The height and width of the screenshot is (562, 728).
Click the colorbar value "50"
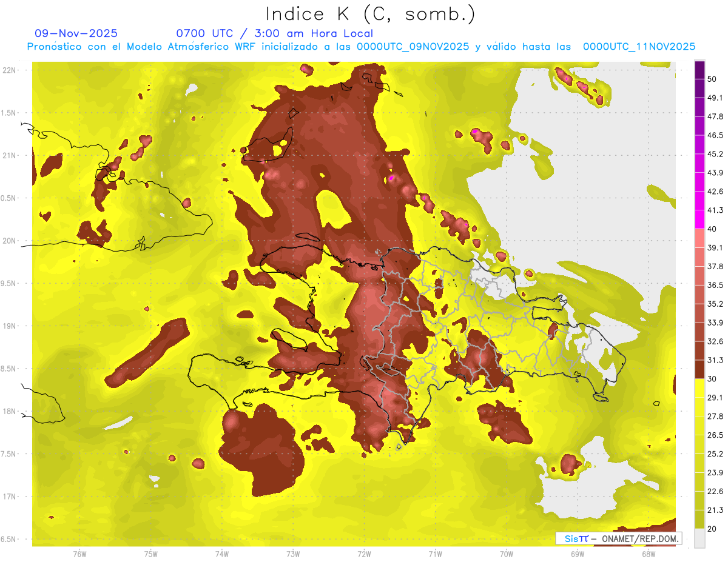[x=712, y=79]
